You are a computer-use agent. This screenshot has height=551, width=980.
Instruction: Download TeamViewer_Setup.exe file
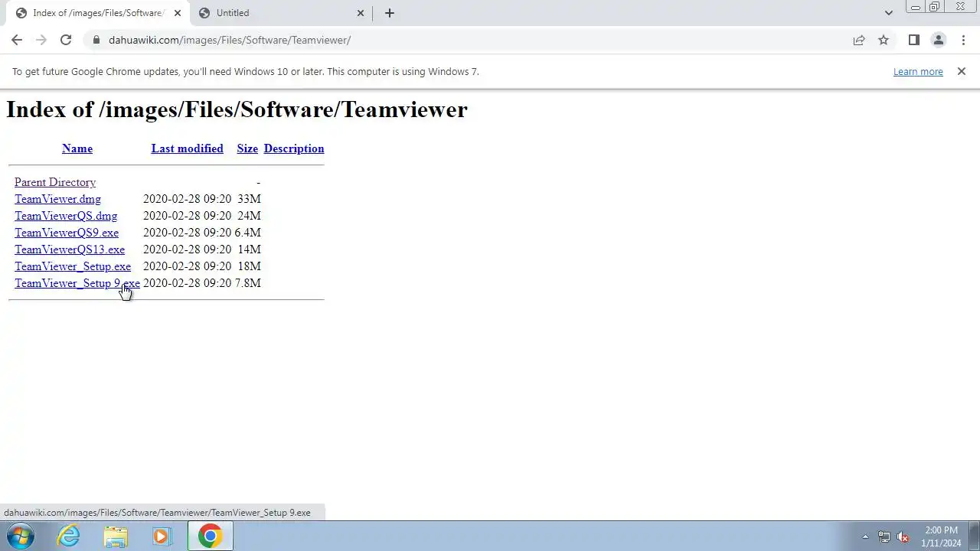pos(73,266)
